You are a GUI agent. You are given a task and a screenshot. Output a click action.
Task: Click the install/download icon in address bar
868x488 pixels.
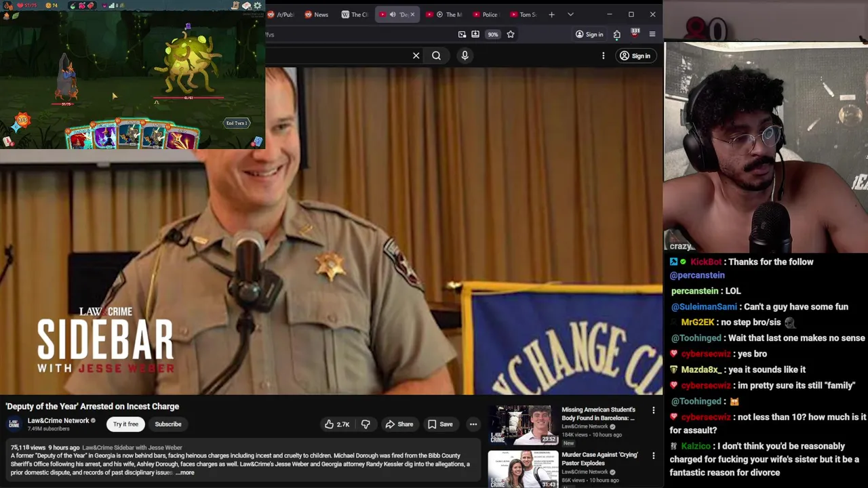tap(475, 35)
